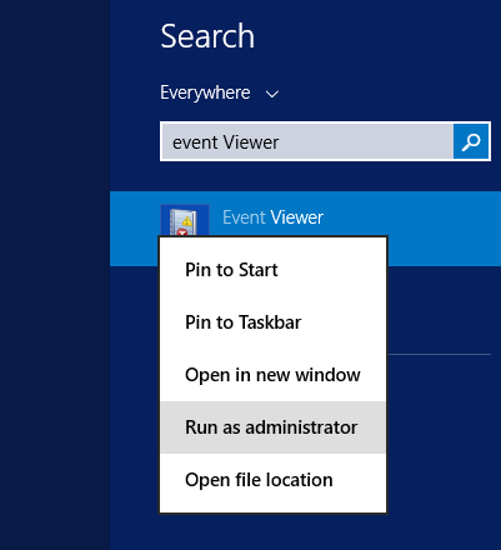Click the magnifying glass search button
The width and height of the screenshot is (501, 550).
471,141
